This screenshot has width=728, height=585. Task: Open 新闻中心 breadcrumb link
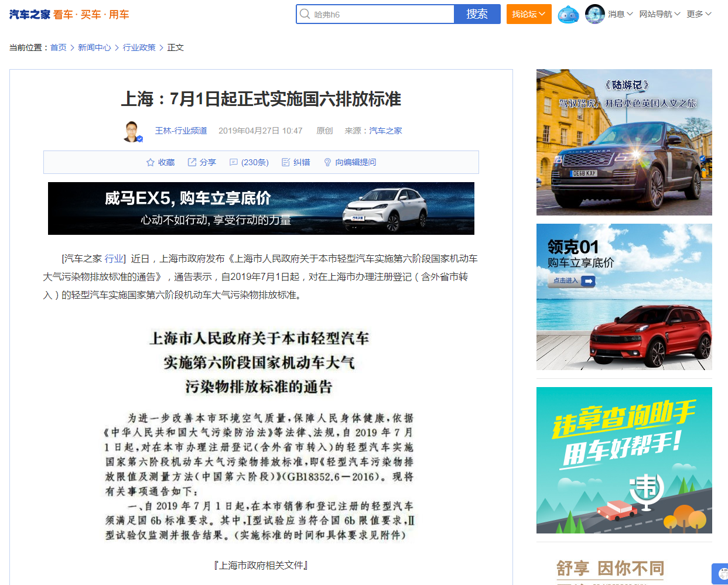click(94, 47)
